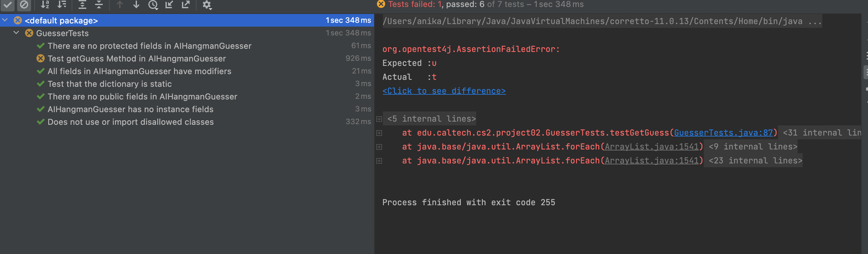The height and width of the screenshot is (254, 868).
Task: Select Does not use or import disallowed classes
Action: (130, 122)
